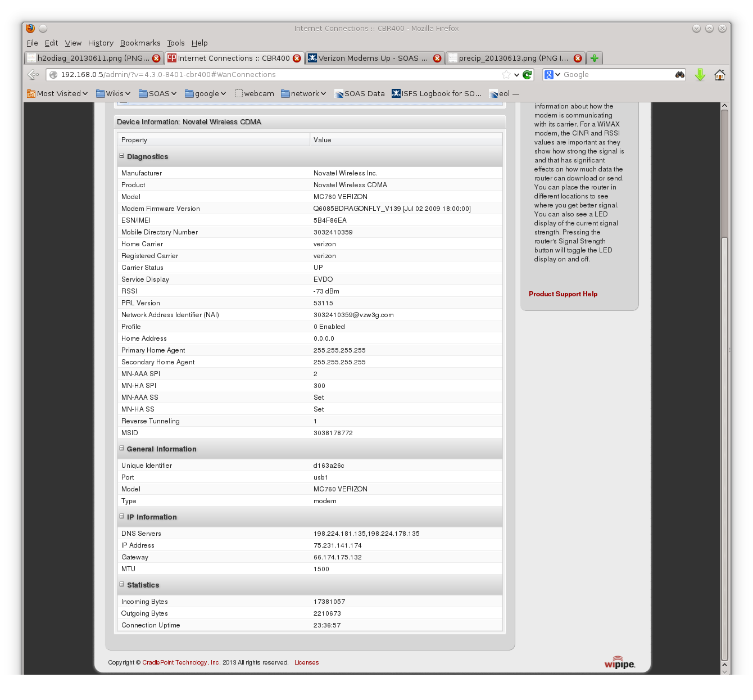Collapse the General Information section
This screenshot has height=700, width=753.
(x=122, y=449)
